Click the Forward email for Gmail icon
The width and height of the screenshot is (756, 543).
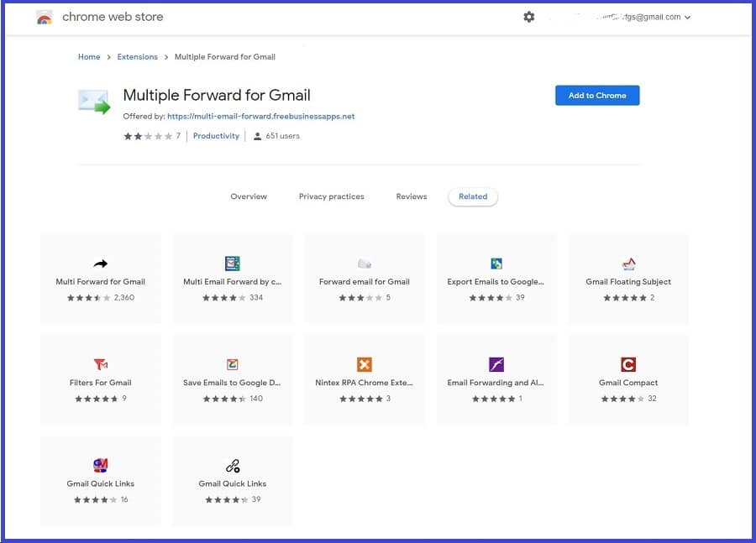coord(365,264)
